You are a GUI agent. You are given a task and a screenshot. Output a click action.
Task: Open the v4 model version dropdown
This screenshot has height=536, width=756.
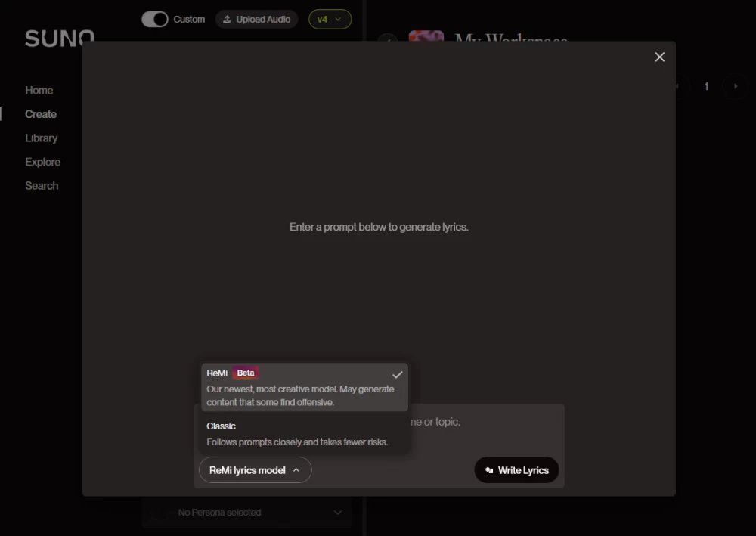pos(330,19)
